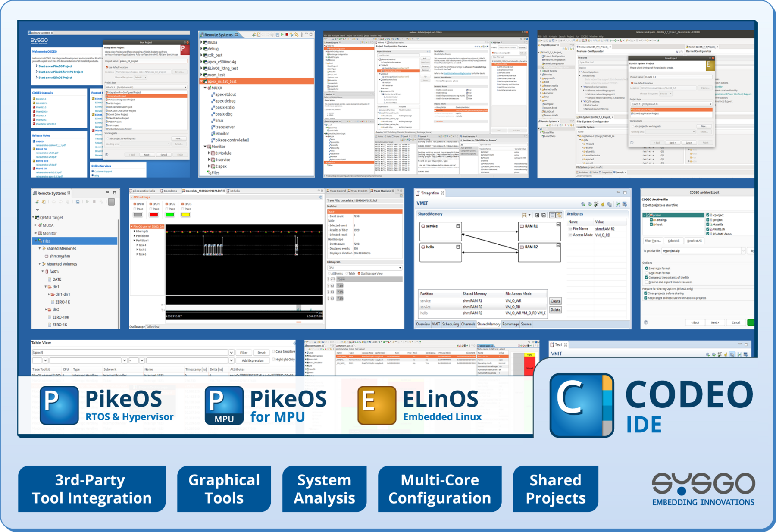Image resolution: width=776 pixels, height=532 pixels.
Task: Click the PikeOS RTOS & Hypervisor icon
Action: [x=59, y=405]
